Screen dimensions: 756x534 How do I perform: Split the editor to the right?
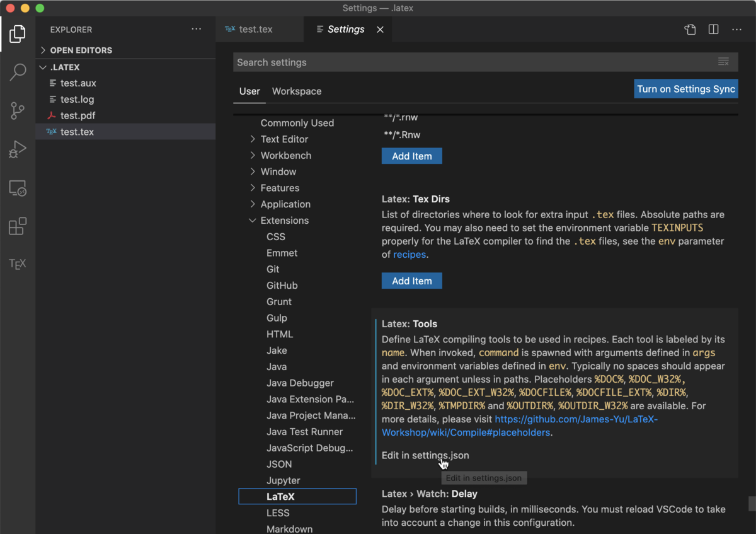point(713,29)
